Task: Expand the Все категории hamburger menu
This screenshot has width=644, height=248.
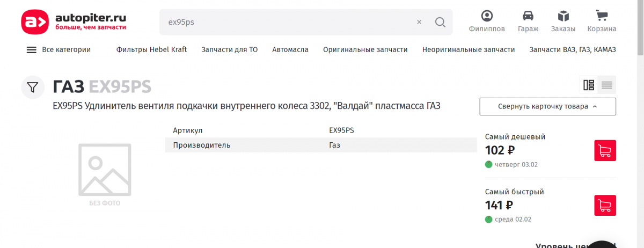Action: (58, 49)
